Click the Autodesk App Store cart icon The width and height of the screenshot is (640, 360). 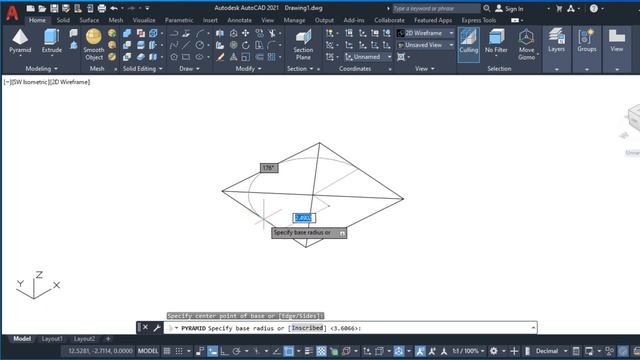tap(559, 8)
